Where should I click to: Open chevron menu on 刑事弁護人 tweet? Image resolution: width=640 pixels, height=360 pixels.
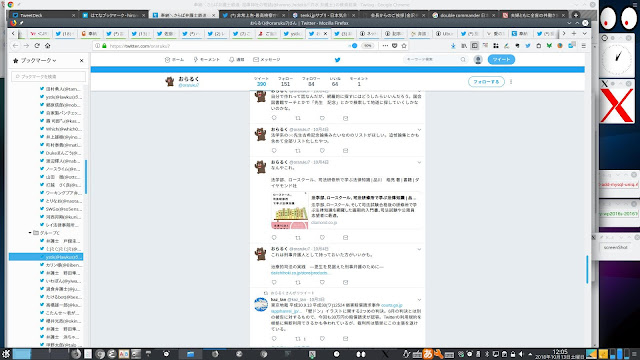point(419,249)
